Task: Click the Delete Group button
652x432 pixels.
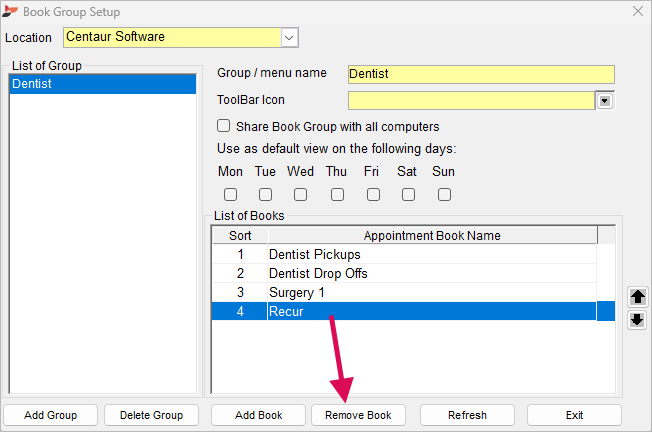Action: click(x=151, y=415)
